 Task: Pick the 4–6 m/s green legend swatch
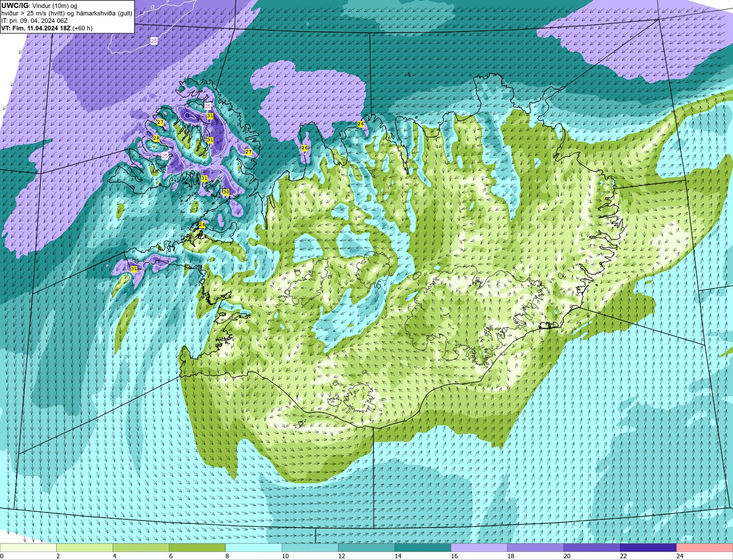coord(141,548)
